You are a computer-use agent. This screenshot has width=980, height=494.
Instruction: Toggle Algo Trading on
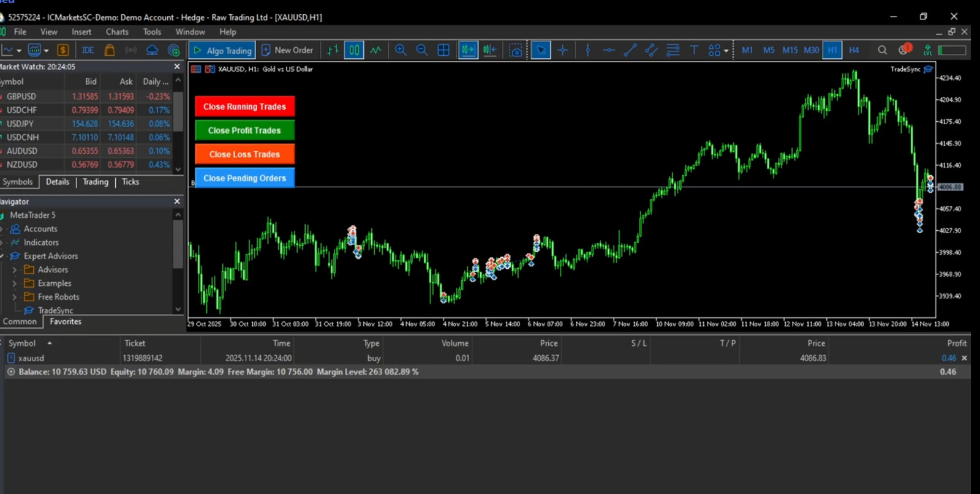[222, 50]
